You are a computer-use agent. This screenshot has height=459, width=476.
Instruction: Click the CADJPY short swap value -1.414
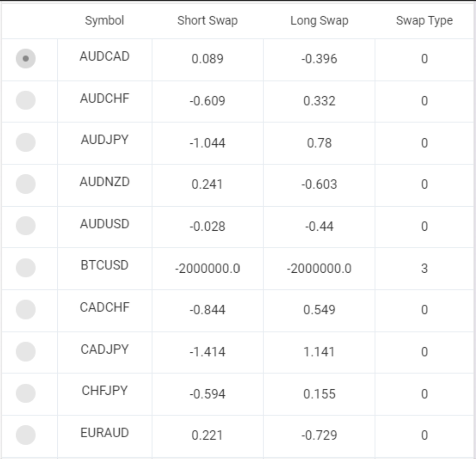(x=207, y=352)
